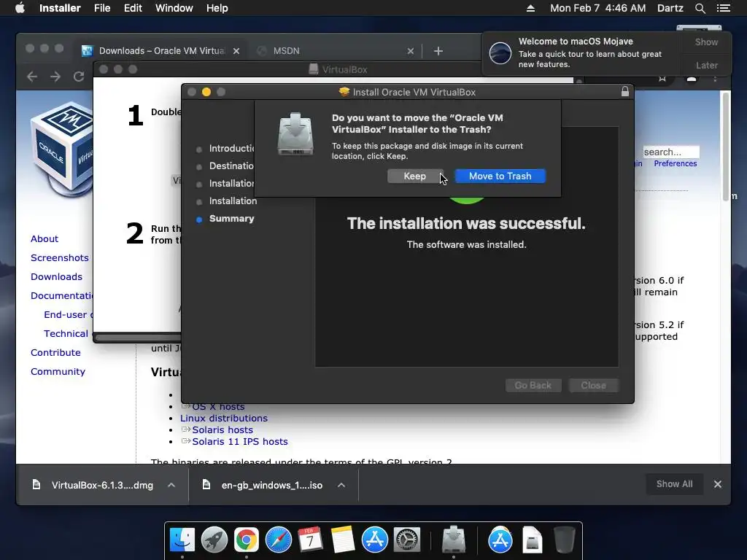This screenshot has height=560, width=747.
Task: Open Launchpad from the Dock
Action: click(x=214, y=540)
